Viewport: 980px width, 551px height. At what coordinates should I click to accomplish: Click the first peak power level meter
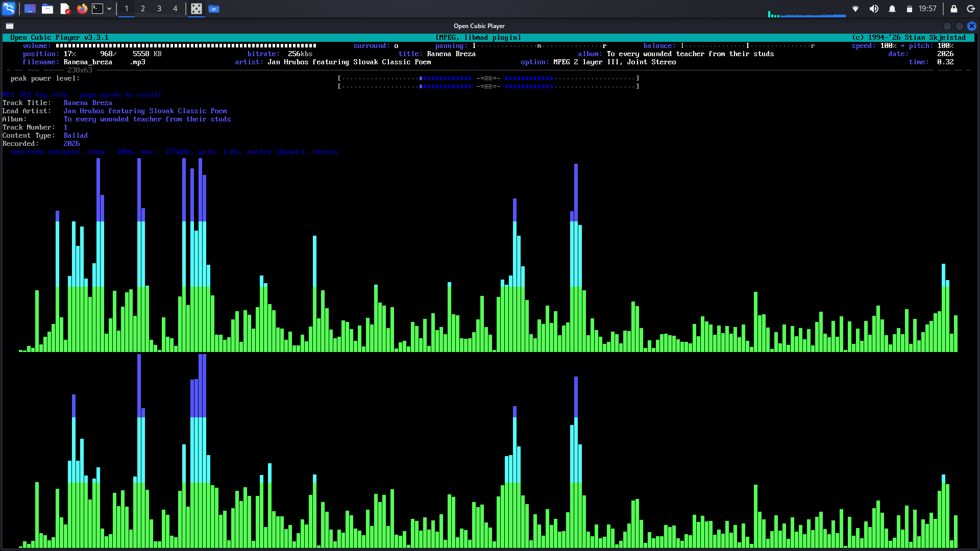point(488,79)
